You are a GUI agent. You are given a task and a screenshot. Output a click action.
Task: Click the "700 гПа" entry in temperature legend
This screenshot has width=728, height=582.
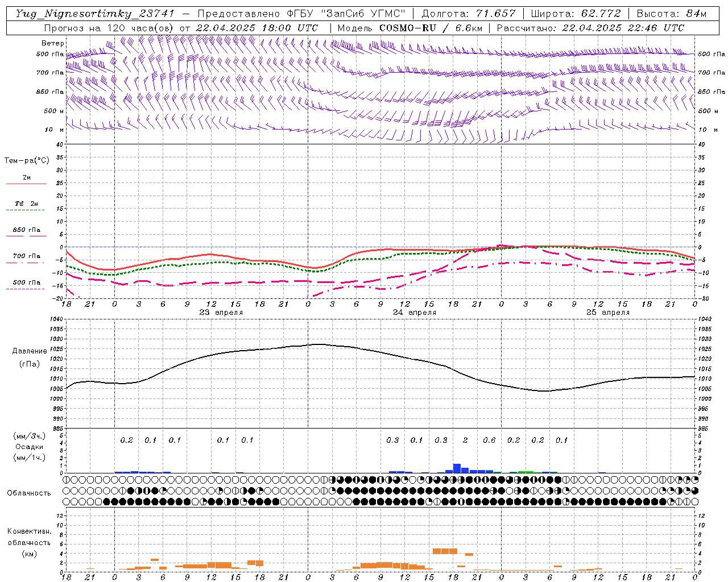(27, 256)
